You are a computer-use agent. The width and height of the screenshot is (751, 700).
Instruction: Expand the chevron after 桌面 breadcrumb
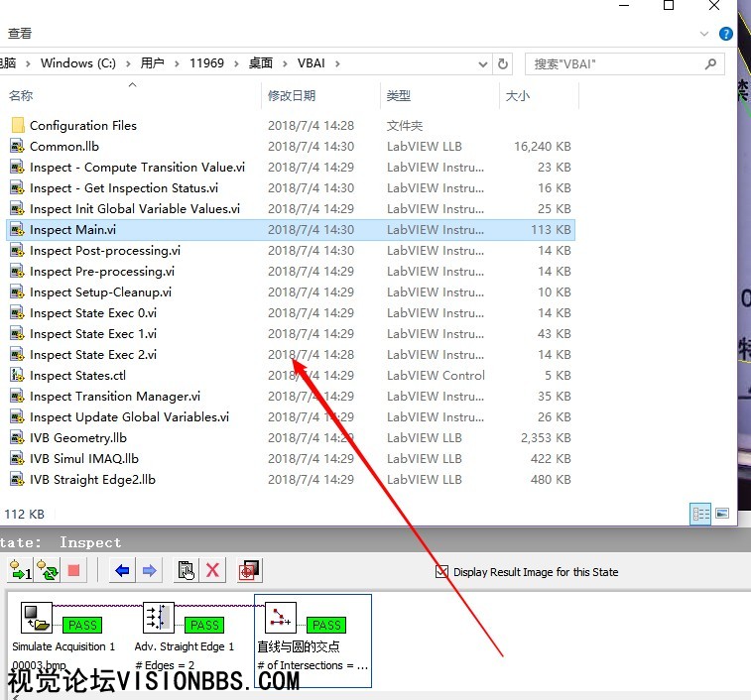click(x=285, y=63)
